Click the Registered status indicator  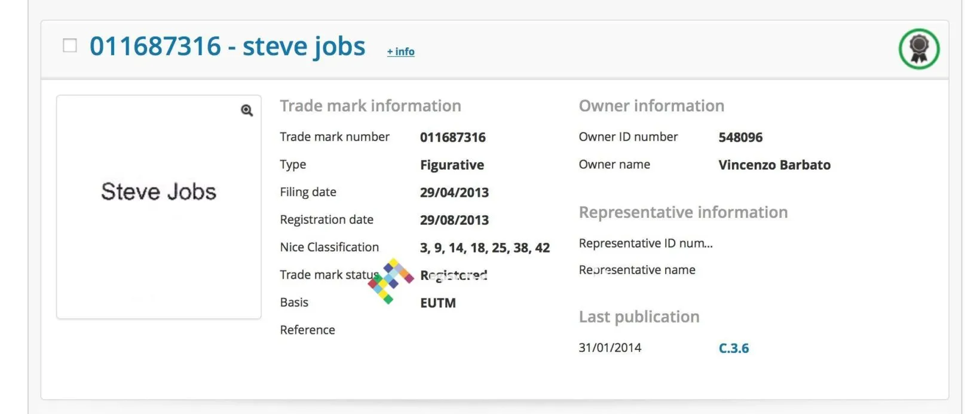point(454,275)
